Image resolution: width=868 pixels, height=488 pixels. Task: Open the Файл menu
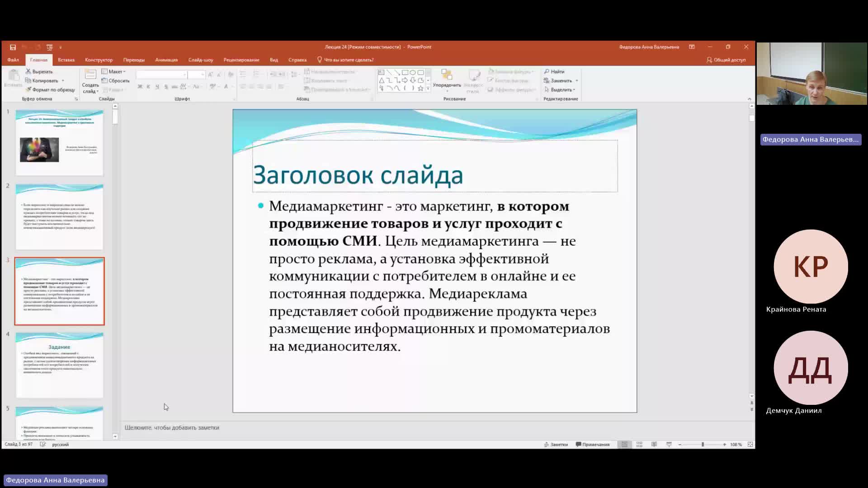(x=13, y=60)
